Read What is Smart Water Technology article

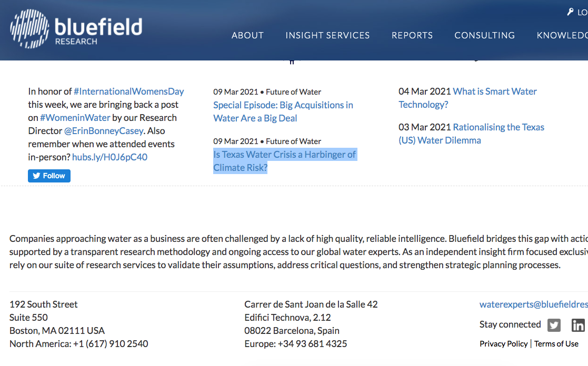[x=467, y=98]
